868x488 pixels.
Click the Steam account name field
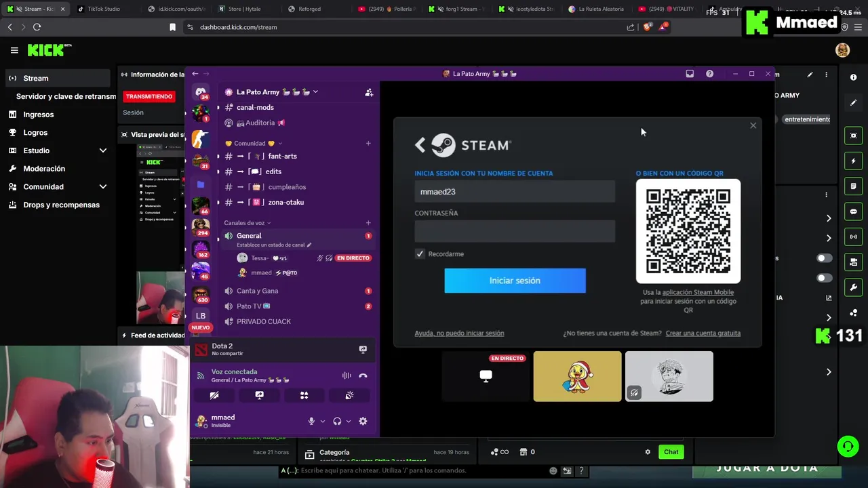point(515,192)
